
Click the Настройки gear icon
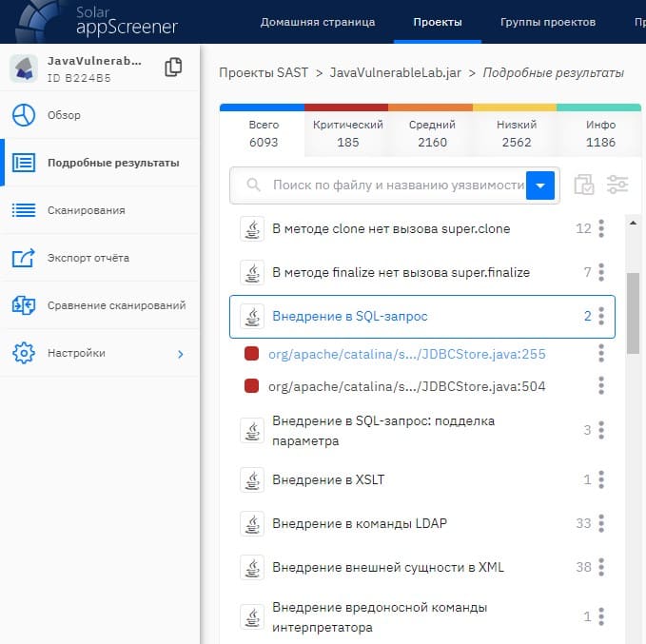[x=24, y=353]
